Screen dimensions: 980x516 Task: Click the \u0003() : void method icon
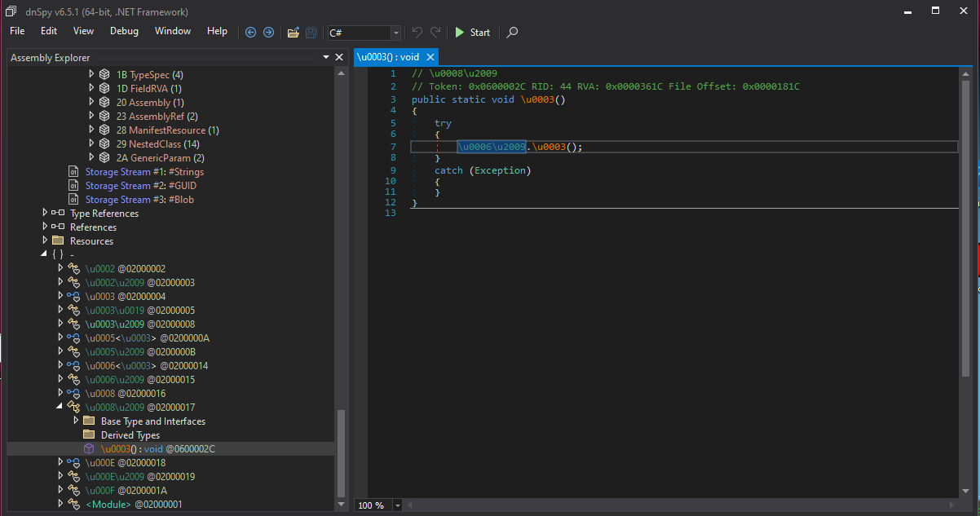(89, 449)
